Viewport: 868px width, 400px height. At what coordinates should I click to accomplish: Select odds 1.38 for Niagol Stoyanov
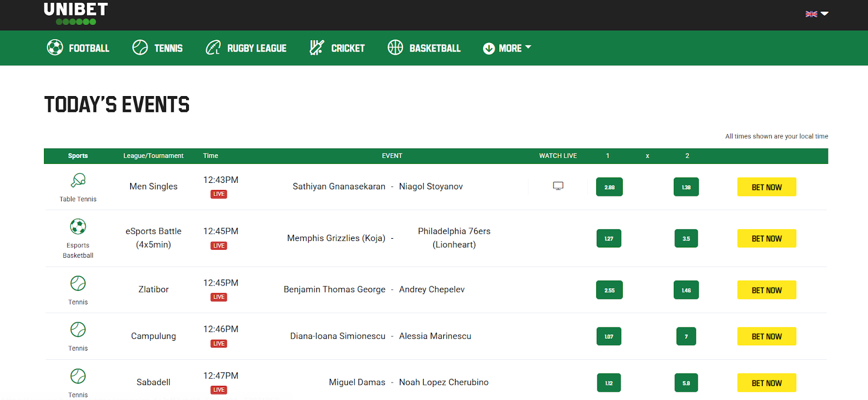click(x=686, y=187)
